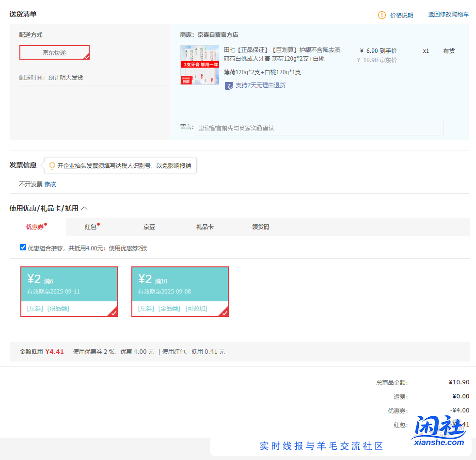This screenshot has width=476, height=460.
Task: Deselect the ¥2 off 6 coupon
Action: [x=69, y=291]
